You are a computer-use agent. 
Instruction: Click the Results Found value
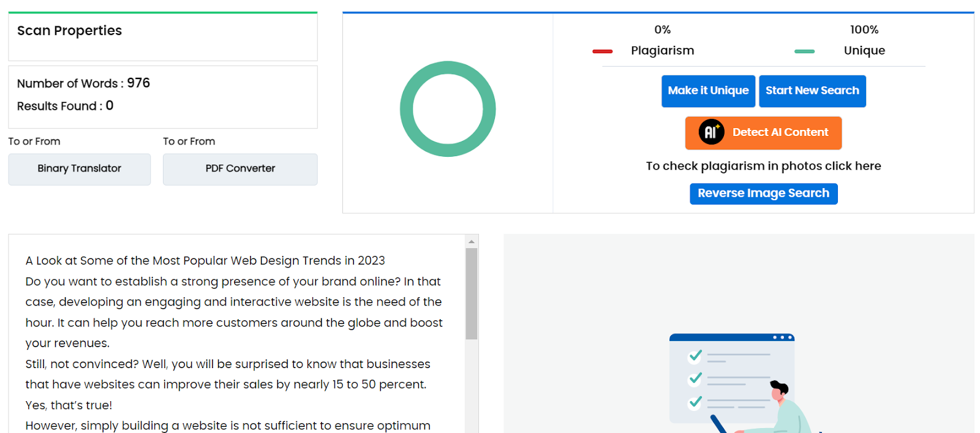(110, 105)
